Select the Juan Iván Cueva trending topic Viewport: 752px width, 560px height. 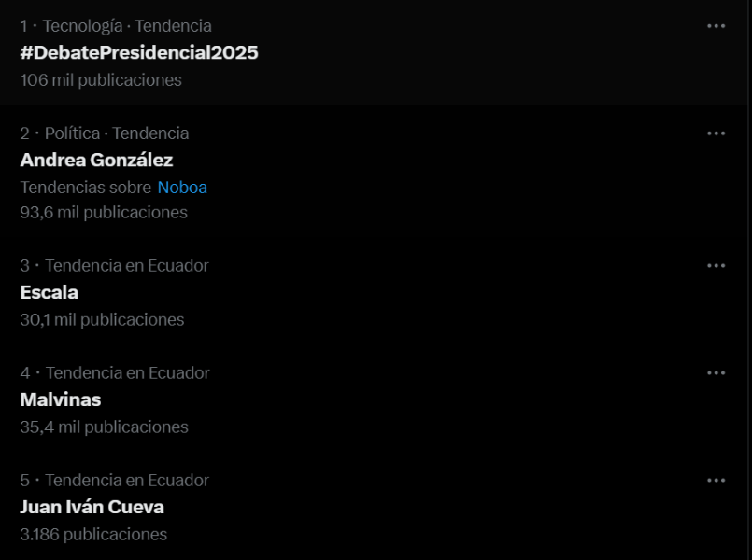92,507
